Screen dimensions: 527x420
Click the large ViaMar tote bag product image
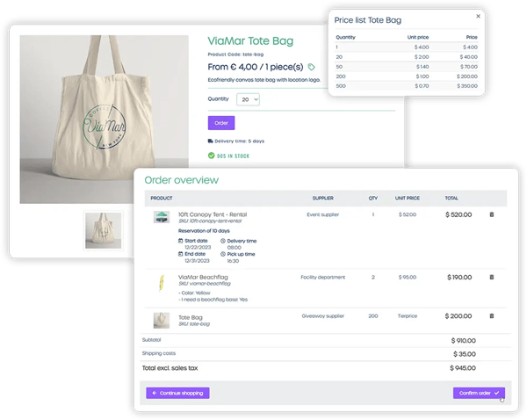coord(105,119)
